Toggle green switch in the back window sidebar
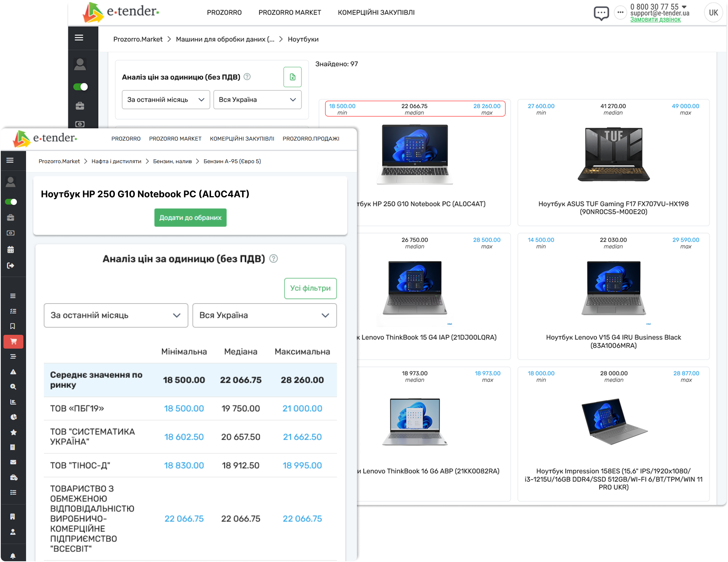The height and width of the screenshot is (562, 728). click(x=80, y=87)
